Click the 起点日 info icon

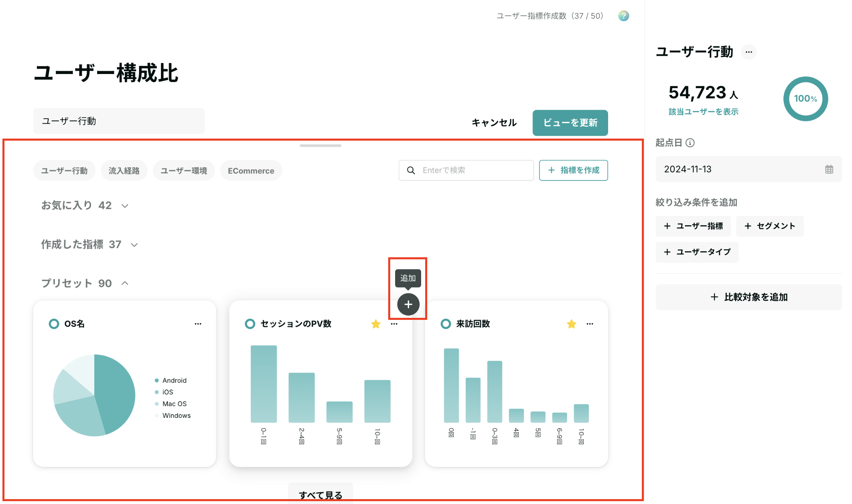690,143
